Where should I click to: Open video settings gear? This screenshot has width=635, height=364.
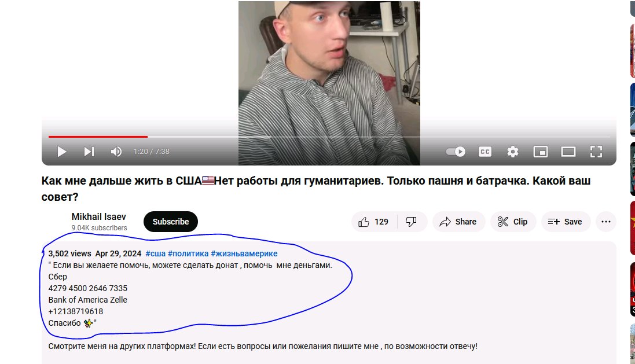[x=513, y=152]
